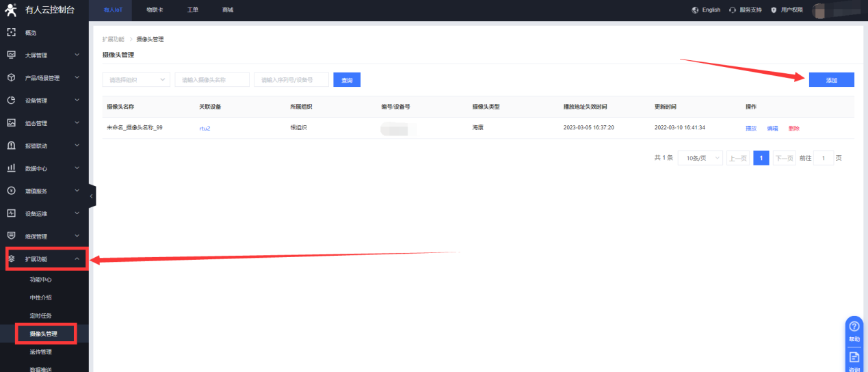Click the globe icon beside English
This screenshot has width=868, height=372.
696,10
